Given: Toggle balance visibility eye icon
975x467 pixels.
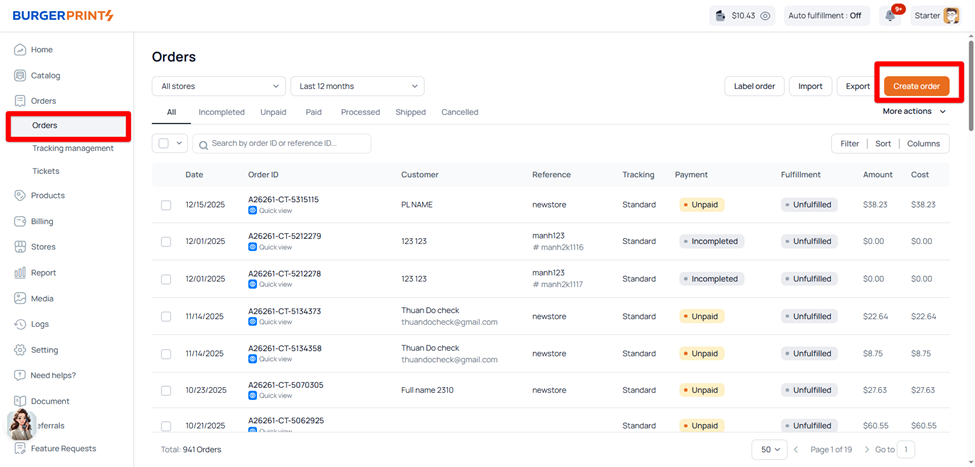Looking at the screenshot, I should click(765, 16).
